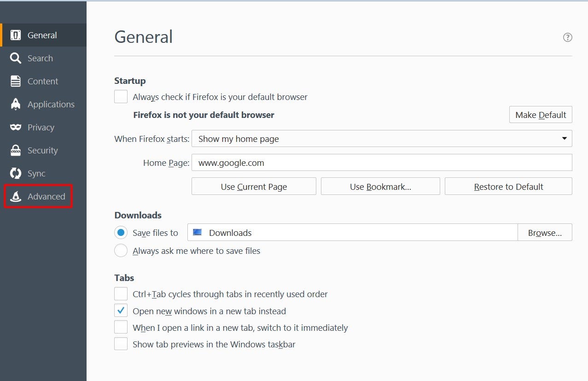This screenshot has height=381, width=588.
Task: Open the Applications preferences label
Action: point(51,105)
